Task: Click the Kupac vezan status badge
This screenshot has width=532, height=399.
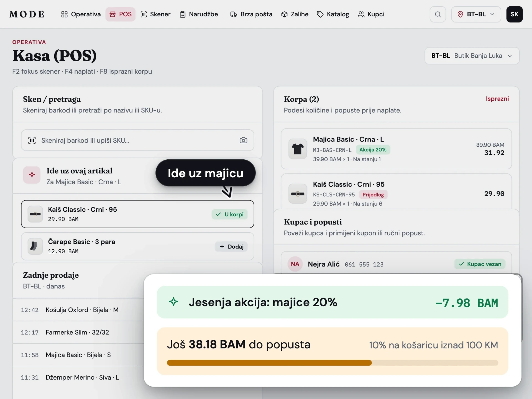Action: click(480, 264)
